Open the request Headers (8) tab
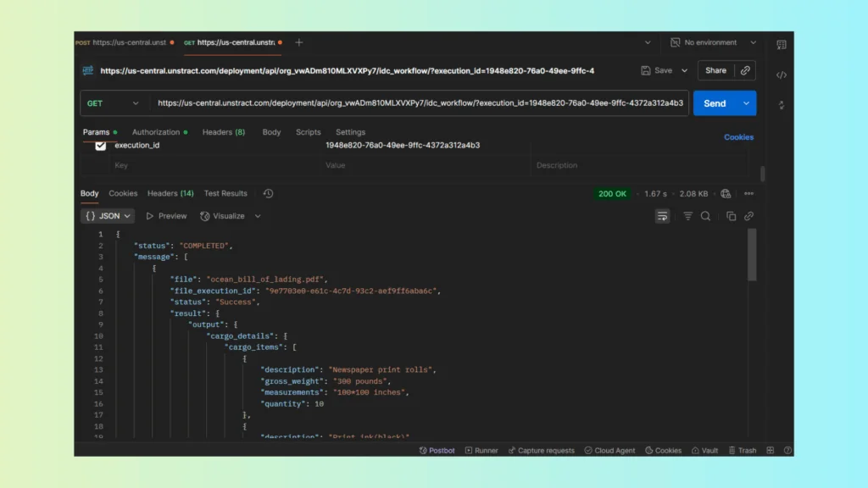Viewport: 868px width, 488px height. (x=224, y=132)
